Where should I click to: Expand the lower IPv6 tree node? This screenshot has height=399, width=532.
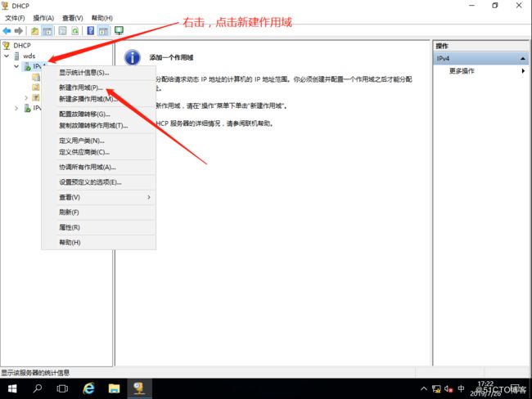click(16, 108)
